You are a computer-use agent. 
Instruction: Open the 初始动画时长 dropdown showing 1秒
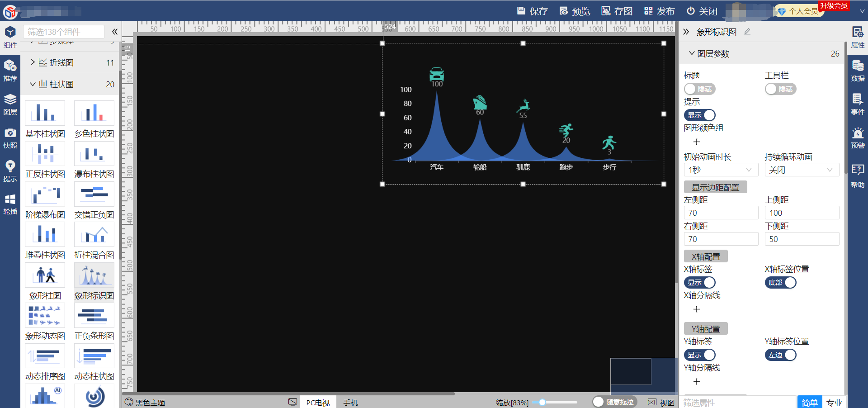721,170
